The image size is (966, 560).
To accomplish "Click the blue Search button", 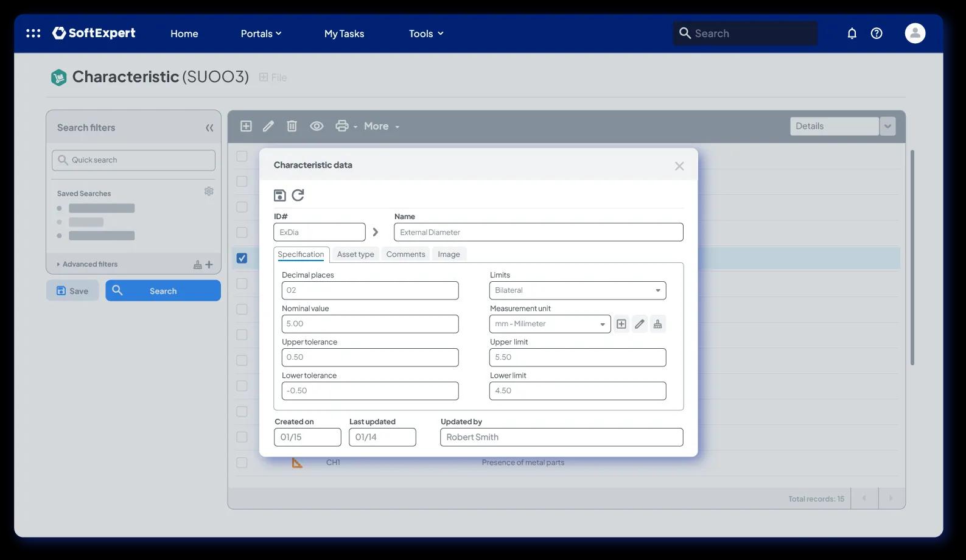I will [163, 291].
